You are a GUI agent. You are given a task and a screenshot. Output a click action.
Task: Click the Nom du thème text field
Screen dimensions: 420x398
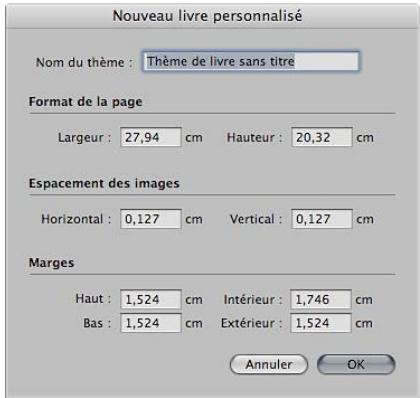251,61
